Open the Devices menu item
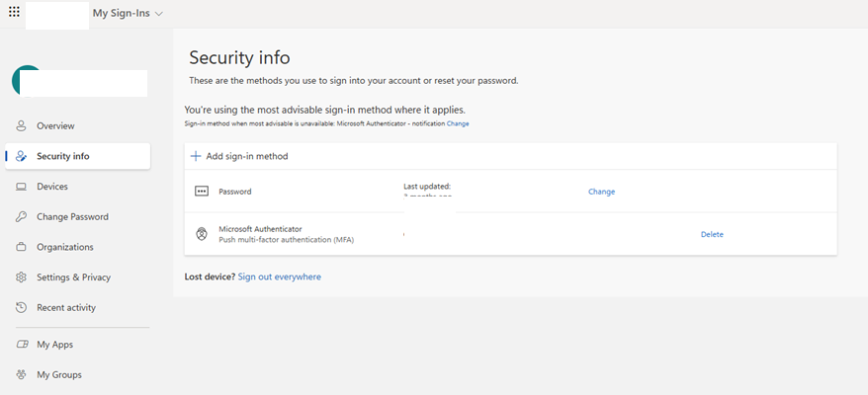This screenshot has width=868, height=395. coord(77,187)
